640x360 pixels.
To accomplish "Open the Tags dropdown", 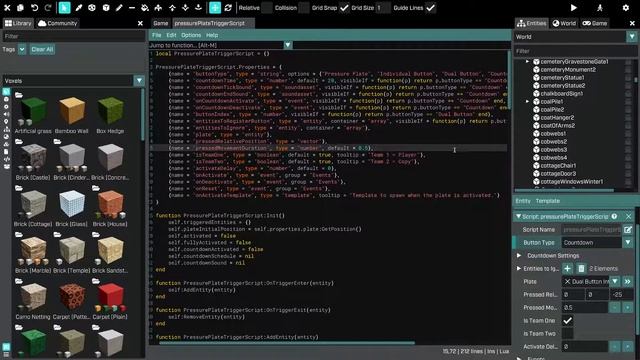I will click(22, 49).
